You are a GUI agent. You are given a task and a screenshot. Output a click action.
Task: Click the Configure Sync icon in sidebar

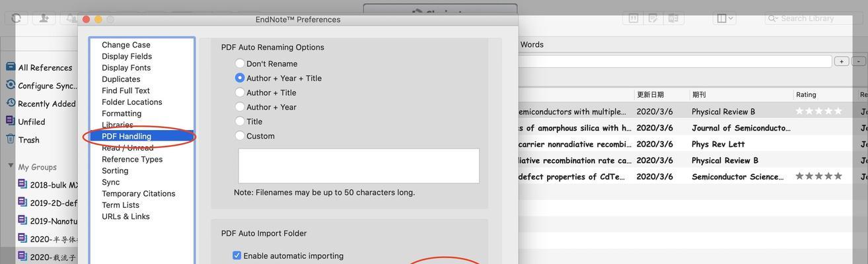(x=11, y=84)
